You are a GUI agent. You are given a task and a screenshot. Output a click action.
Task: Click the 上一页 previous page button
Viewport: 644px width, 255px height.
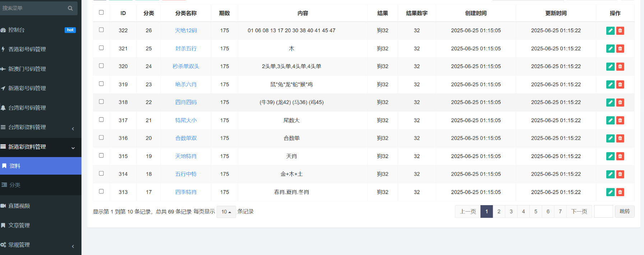point(468,212)
